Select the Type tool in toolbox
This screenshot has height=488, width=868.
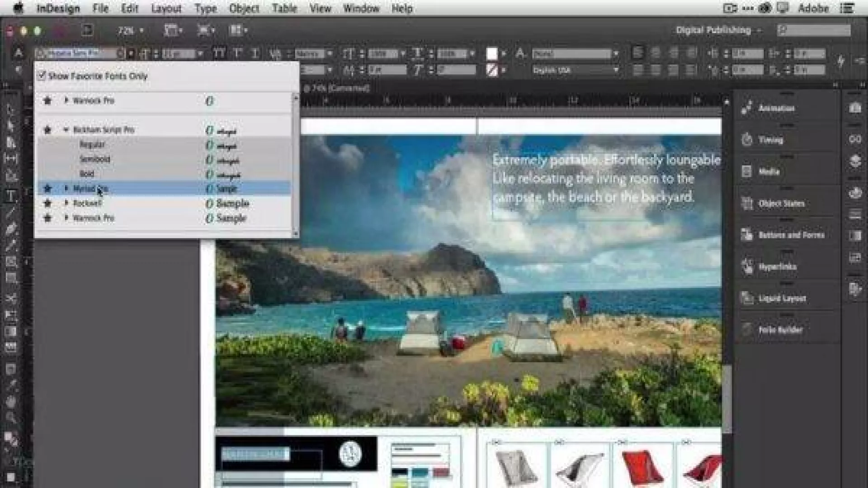[x=11, y=196]
